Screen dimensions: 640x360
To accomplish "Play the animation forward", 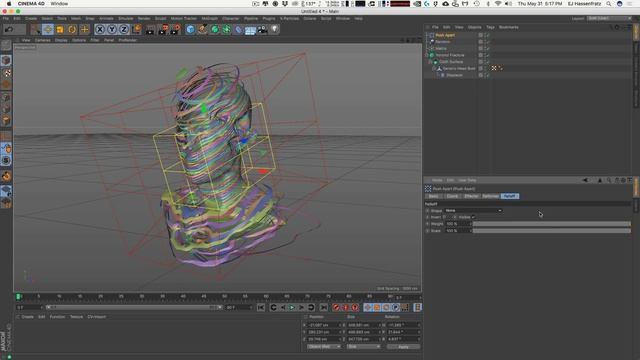I will pyautogui.click(x=292, y=307).
